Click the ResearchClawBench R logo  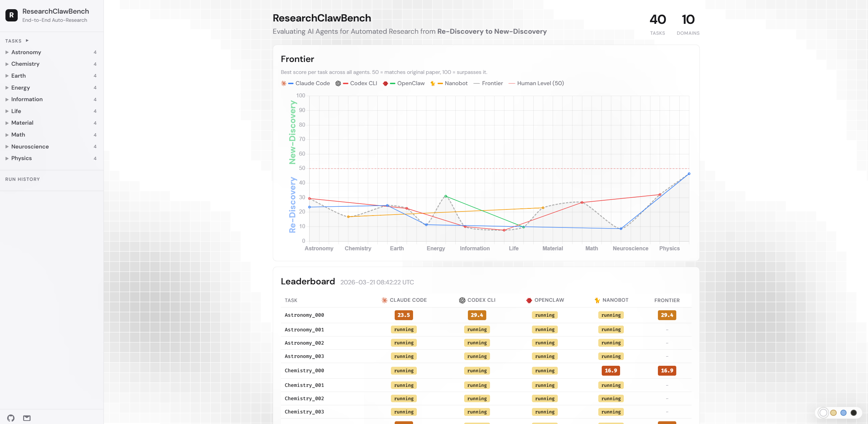[12, 15]
